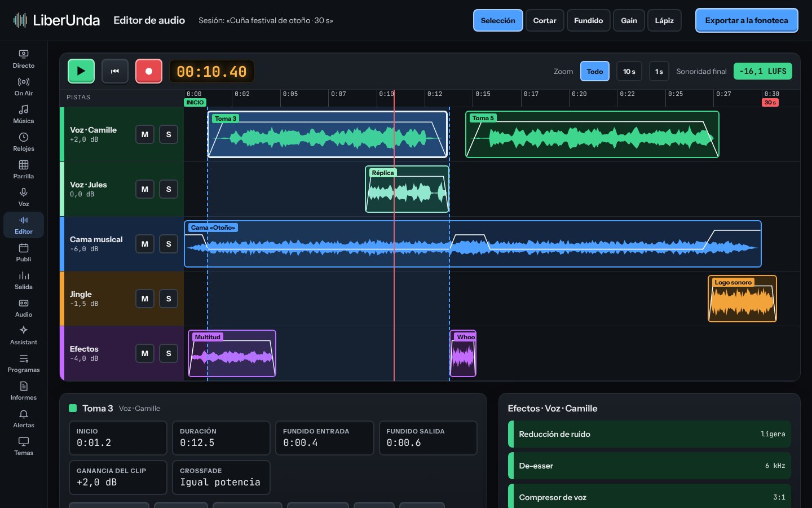Open the De-esser effect row
Image resolution: width=812 pixels, height=508 pixels.
[649, 466]
